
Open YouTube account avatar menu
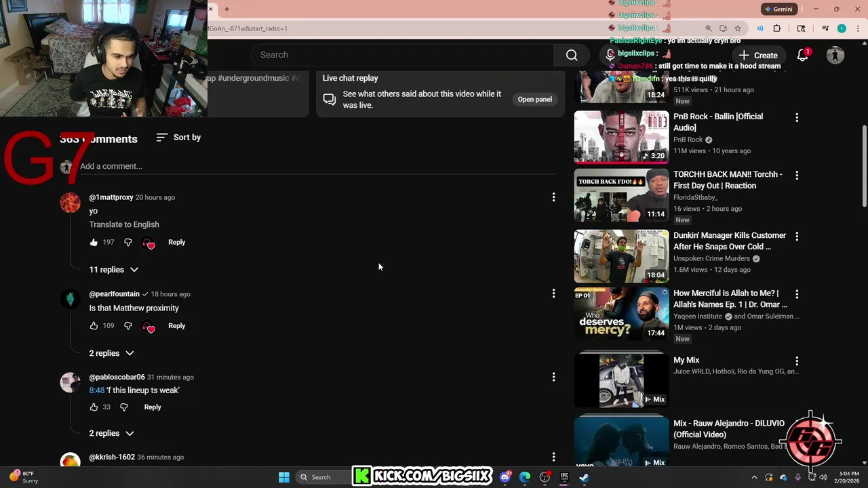click(x=835, y=56)
